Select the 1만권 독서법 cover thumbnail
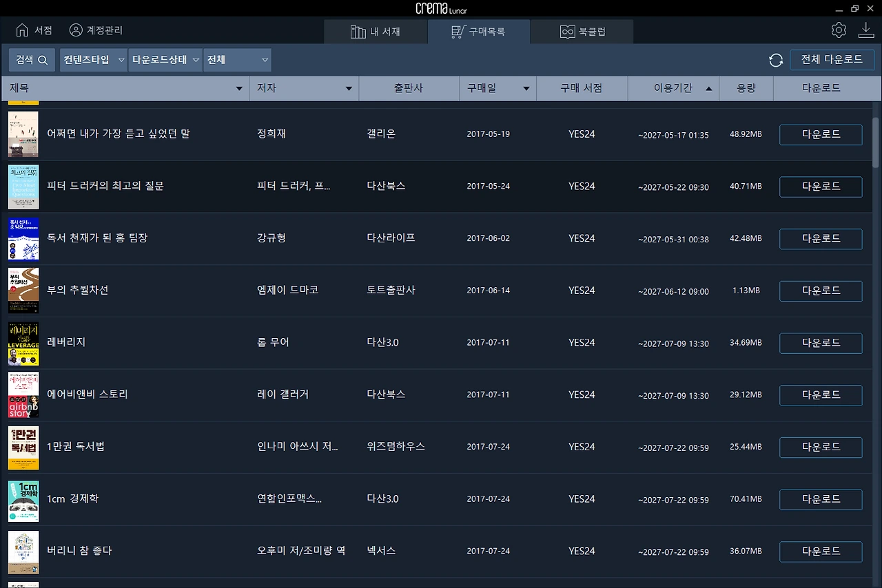This screenshot has height=588, width=882. [x=23, y=447]
